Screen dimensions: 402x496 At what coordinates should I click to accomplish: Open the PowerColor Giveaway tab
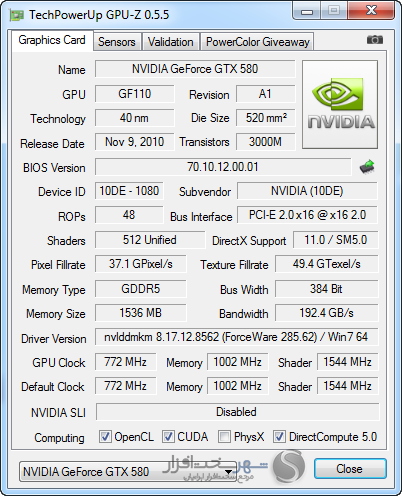(x=258, y=42)
